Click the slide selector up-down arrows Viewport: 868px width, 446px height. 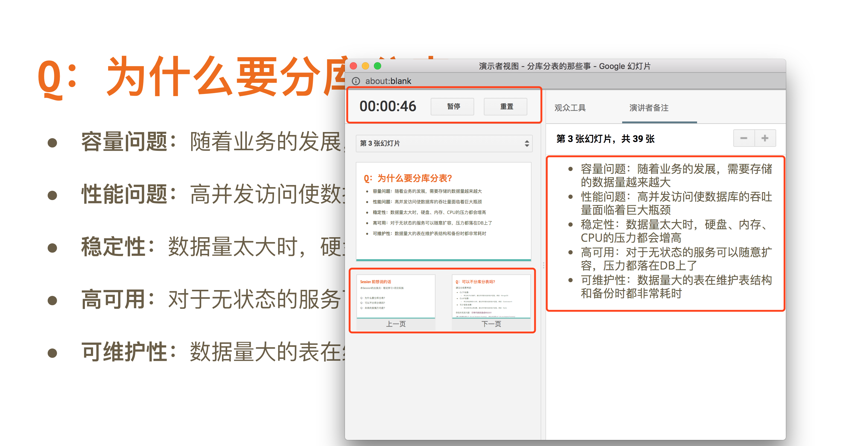pos(527,143)
